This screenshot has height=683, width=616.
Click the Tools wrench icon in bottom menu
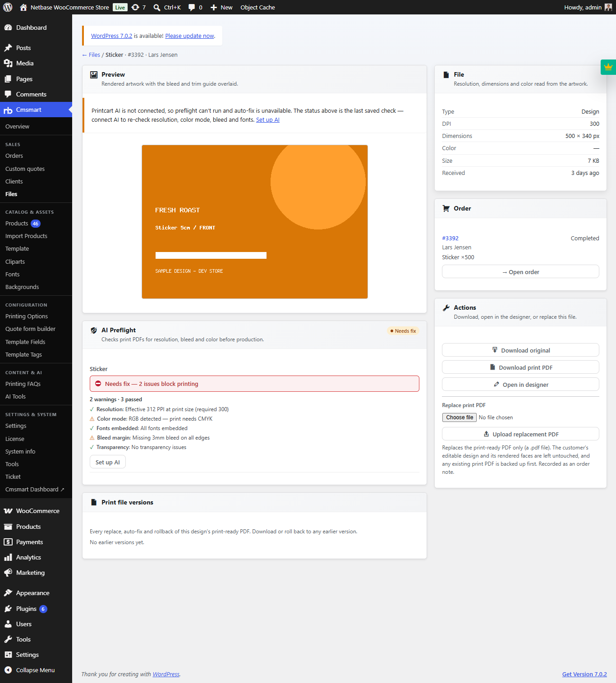(x=8, y=639)
